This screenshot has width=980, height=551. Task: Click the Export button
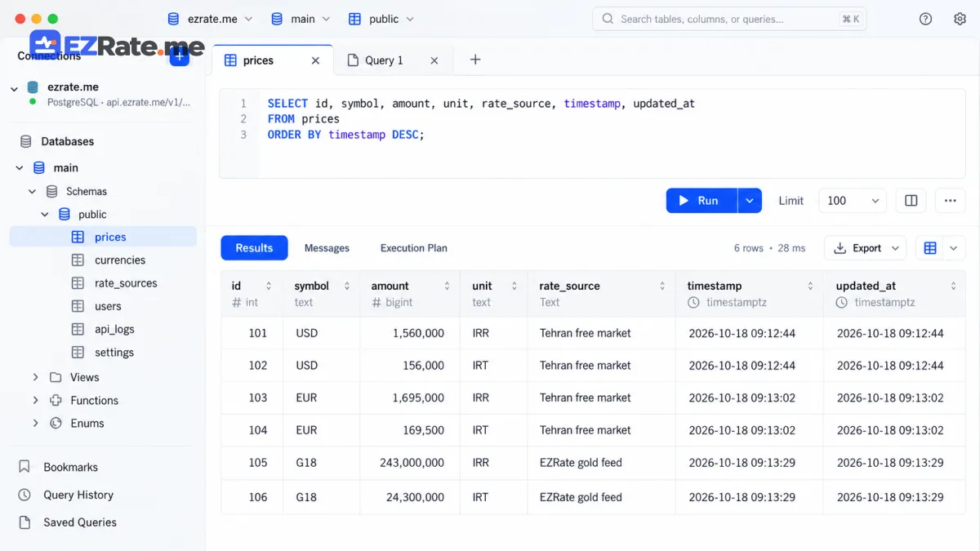click(x=865, y=248)
